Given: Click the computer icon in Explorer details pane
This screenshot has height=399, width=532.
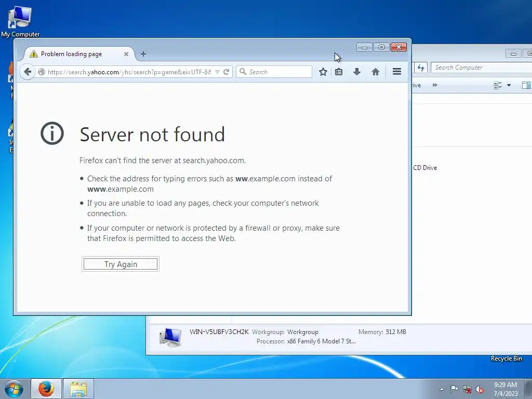Looking at the screenshot, I should [170, 337].
